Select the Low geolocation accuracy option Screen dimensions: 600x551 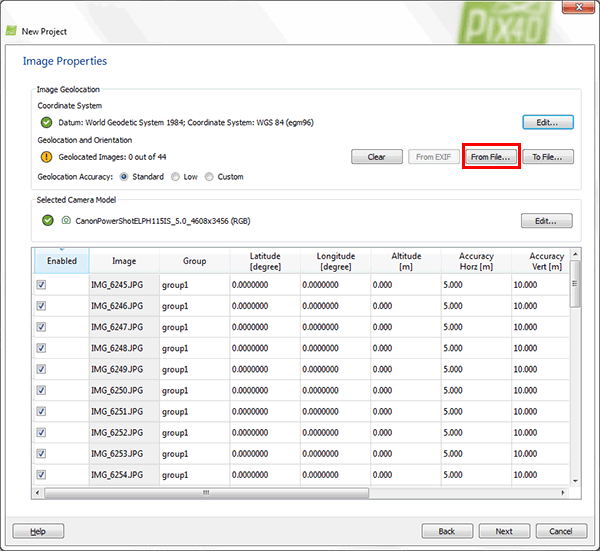coord(175,177)
